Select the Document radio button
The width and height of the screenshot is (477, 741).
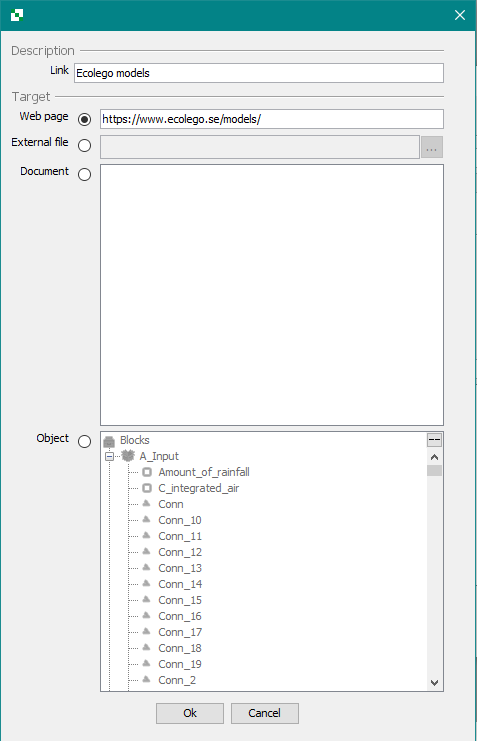pyautogui.click(x=85, y=174)
